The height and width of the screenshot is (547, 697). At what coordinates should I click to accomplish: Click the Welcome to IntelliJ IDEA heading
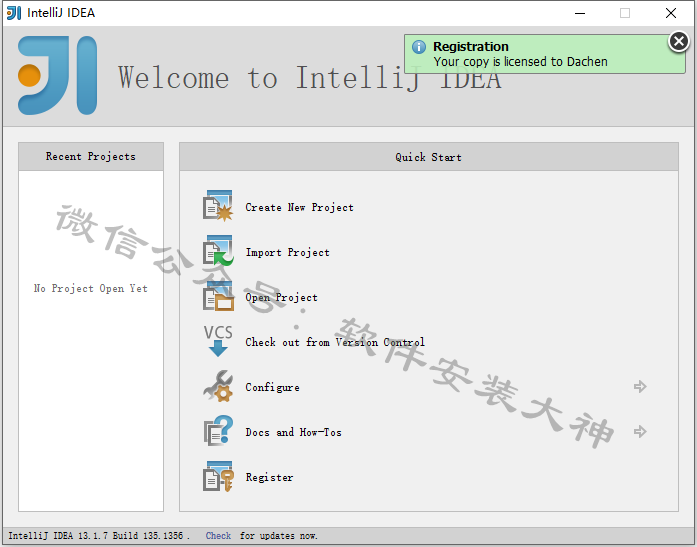[310, 78]
